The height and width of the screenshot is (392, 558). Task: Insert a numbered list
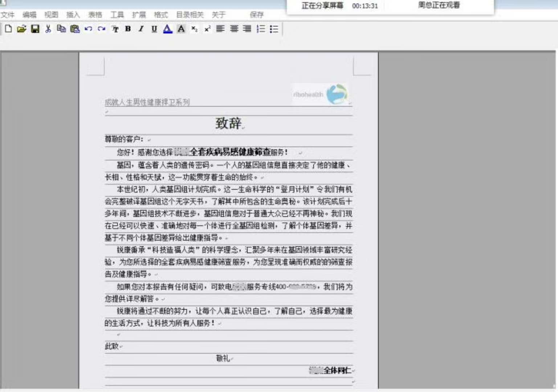click(x=261, y=29)
